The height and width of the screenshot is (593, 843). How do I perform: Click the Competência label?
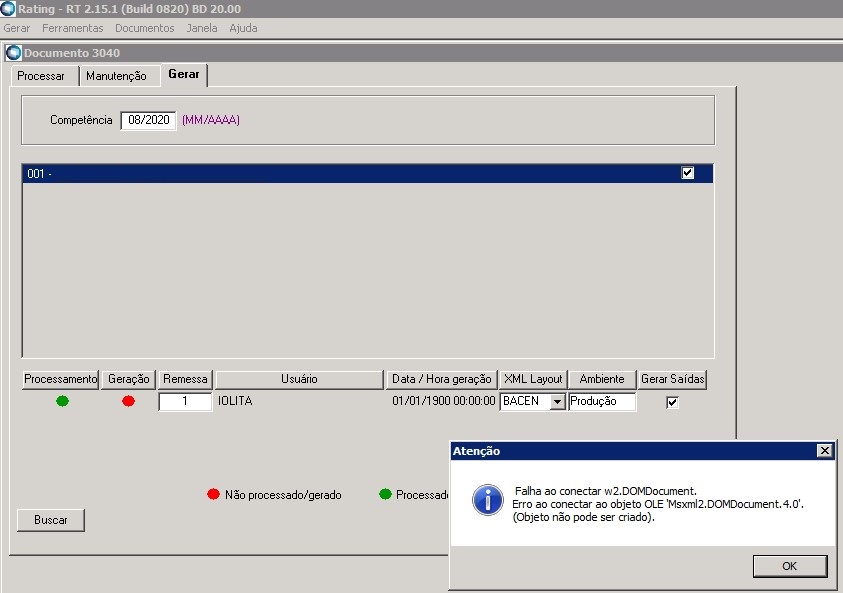coord(81,120)
